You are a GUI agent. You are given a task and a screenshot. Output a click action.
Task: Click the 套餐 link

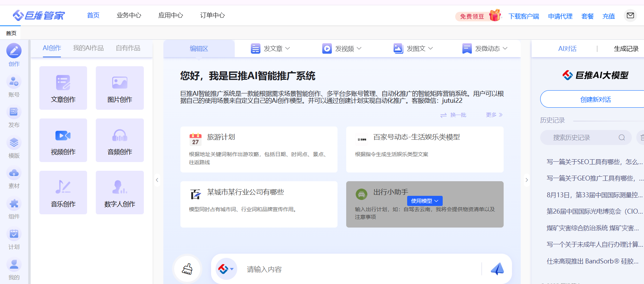pyautogui.click(x=588, y=16)
